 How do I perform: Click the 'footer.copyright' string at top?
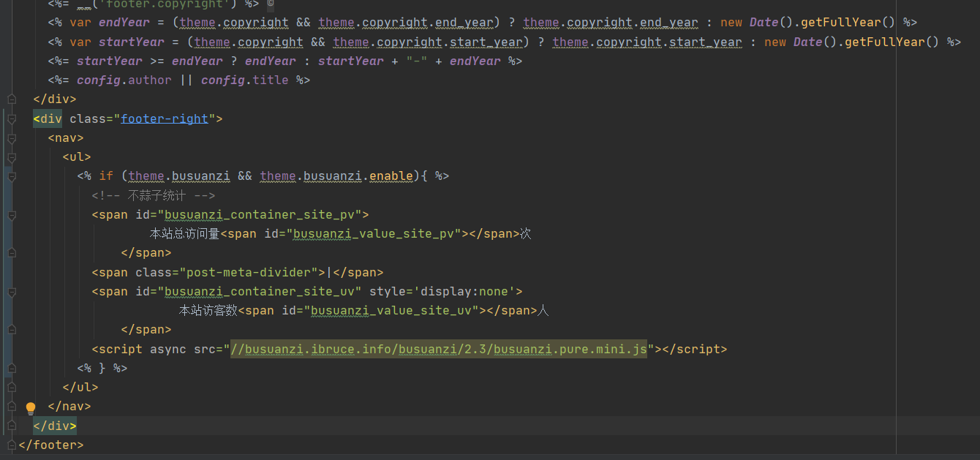click(x=172, y=4)
